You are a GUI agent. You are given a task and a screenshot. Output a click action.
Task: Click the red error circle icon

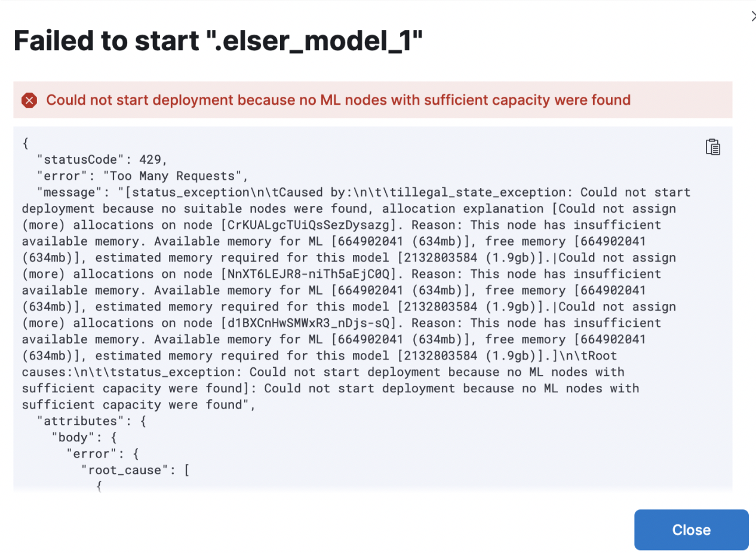[x=29, y=100]
